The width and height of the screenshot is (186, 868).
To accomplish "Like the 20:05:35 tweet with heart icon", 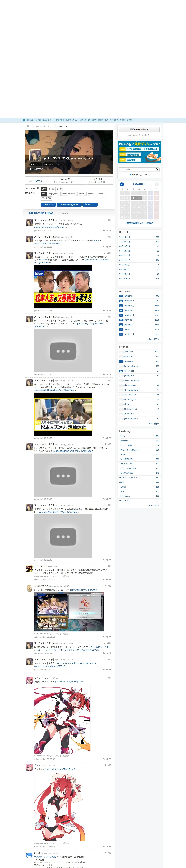I will coord(110,230).
